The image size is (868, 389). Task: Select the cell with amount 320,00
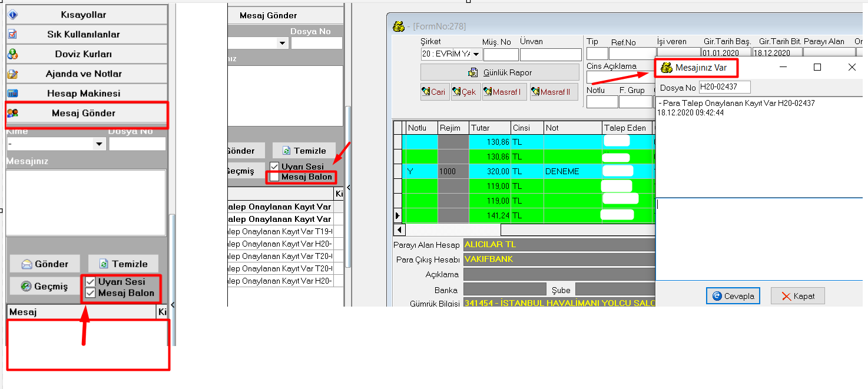pos(489,171)
